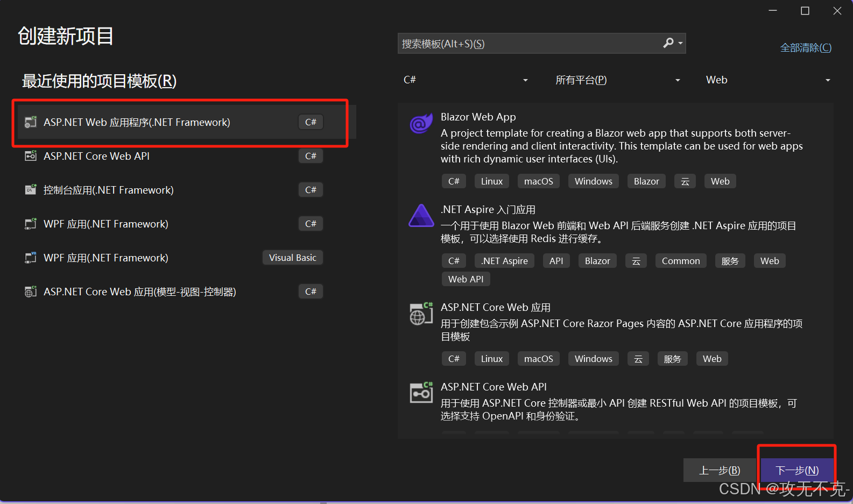Screen dimensions: 853x504
Task: Click the 控制台应用 console template icon
Action: 31,190
